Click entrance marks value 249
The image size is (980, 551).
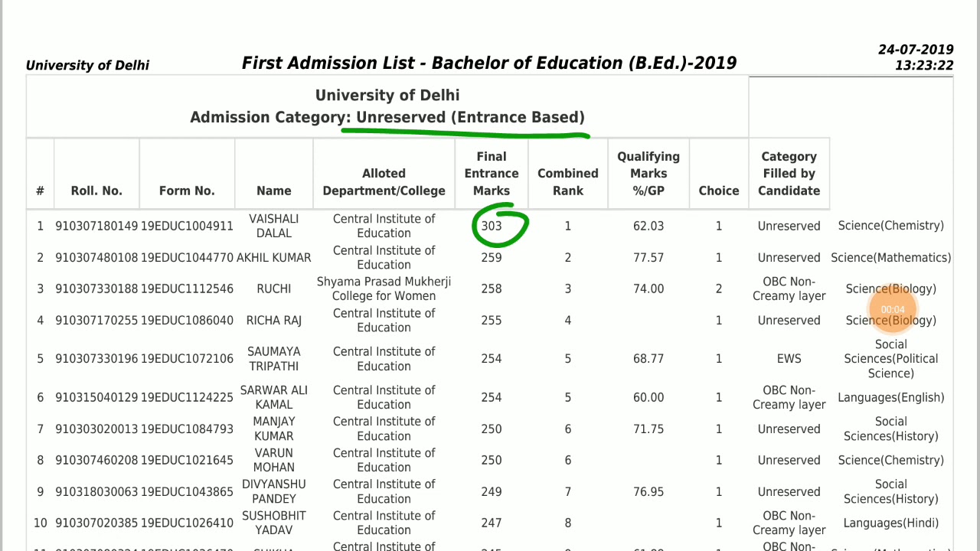pos(492,492)
